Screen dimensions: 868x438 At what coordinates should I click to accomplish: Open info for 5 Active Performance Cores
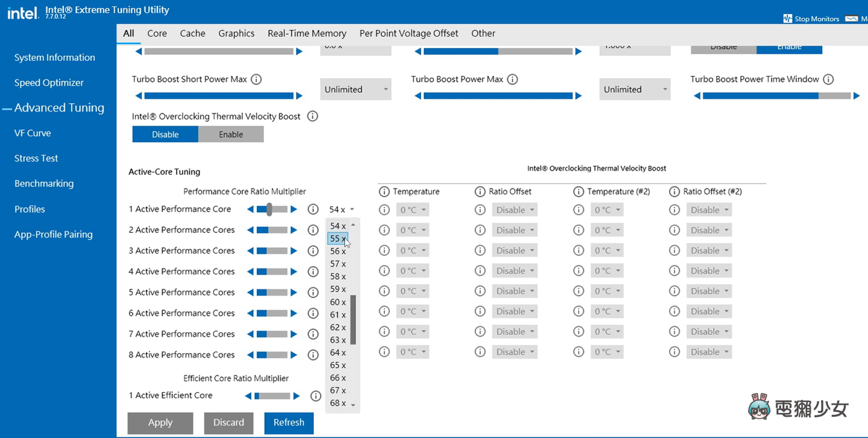(x=313, y=292)
